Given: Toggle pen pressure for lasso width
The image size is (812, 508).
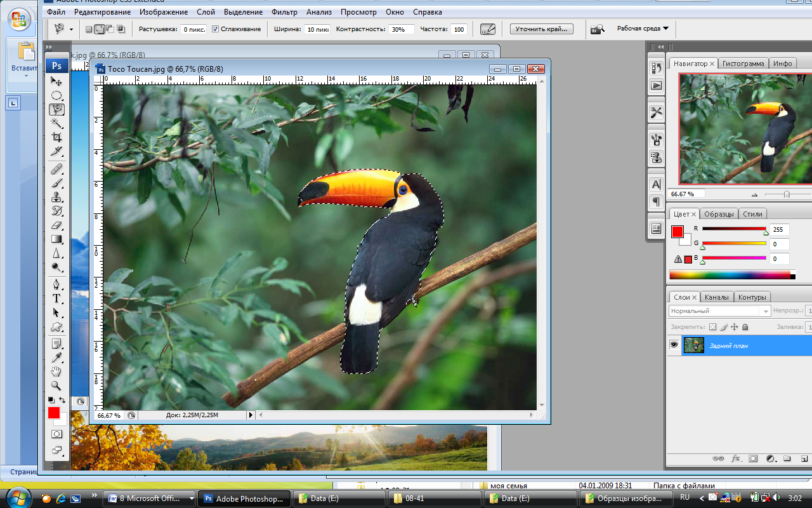Looking at the screenshot, I should (x=488, y=29).
